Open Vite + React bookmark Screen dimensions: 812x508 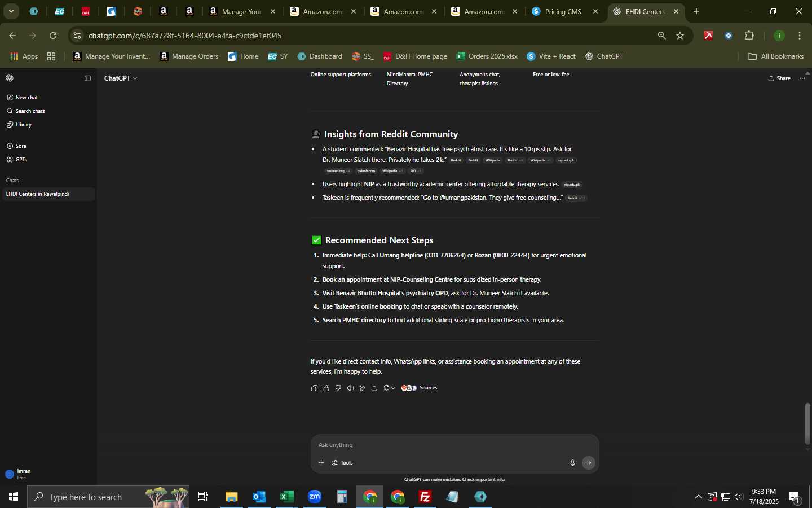551,56
